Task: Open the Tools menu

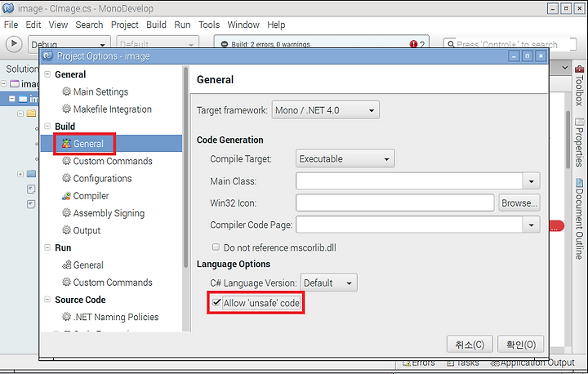Action: [x=209, y=24]
